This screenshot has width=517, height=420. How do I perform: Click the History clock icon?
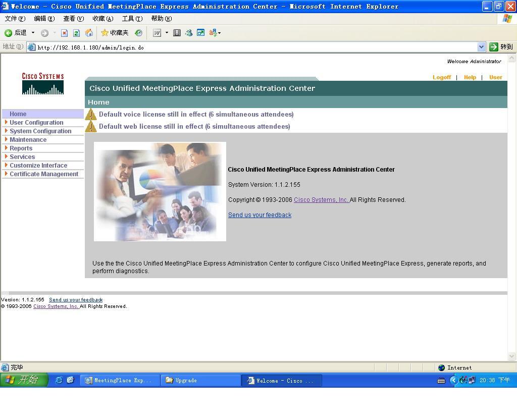tap(138, 33)
